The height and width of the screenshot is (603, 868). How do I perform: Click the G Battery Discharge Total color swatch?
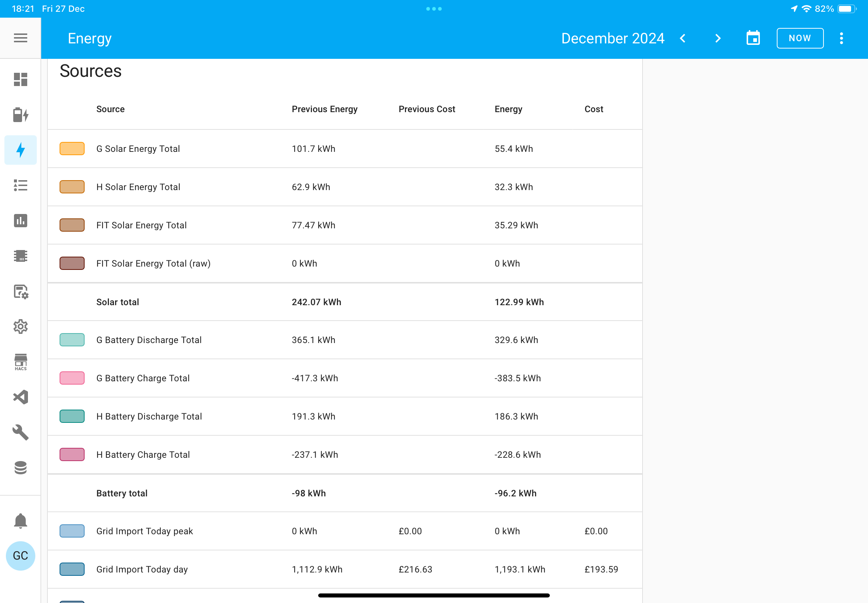click(72, 340)
